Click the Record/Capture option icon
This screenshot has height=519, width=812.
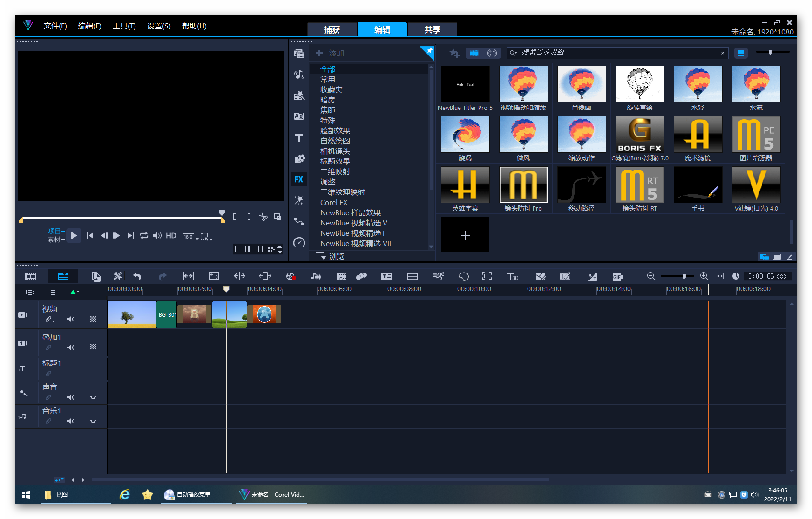click(291, 276)
